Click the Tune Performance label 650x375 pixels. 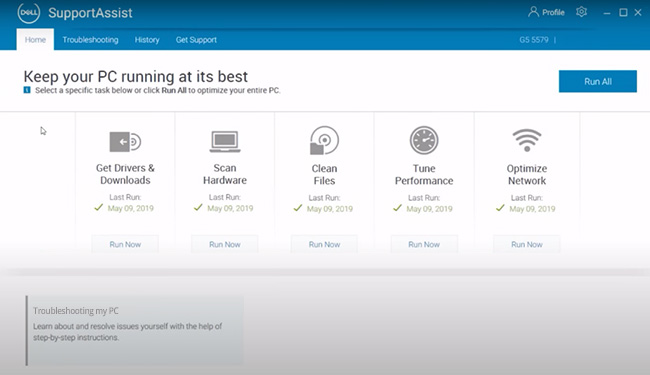pos(424,174)
